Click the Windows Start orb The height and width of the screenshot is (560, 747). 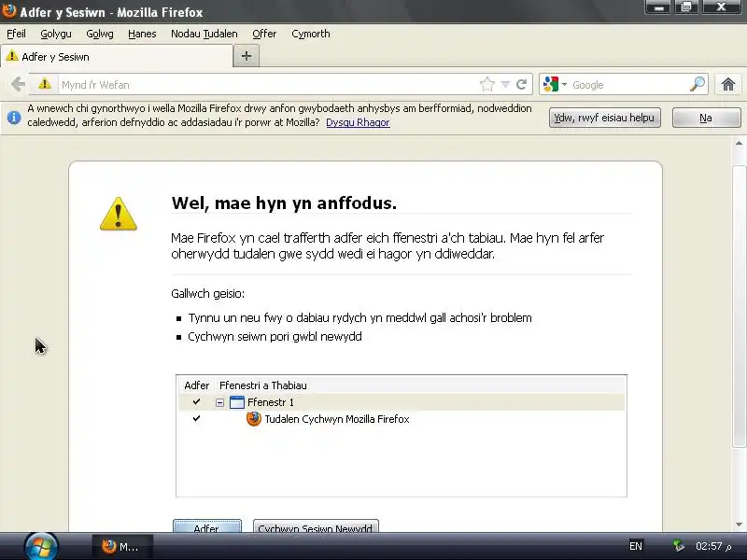tap(41, 546)
